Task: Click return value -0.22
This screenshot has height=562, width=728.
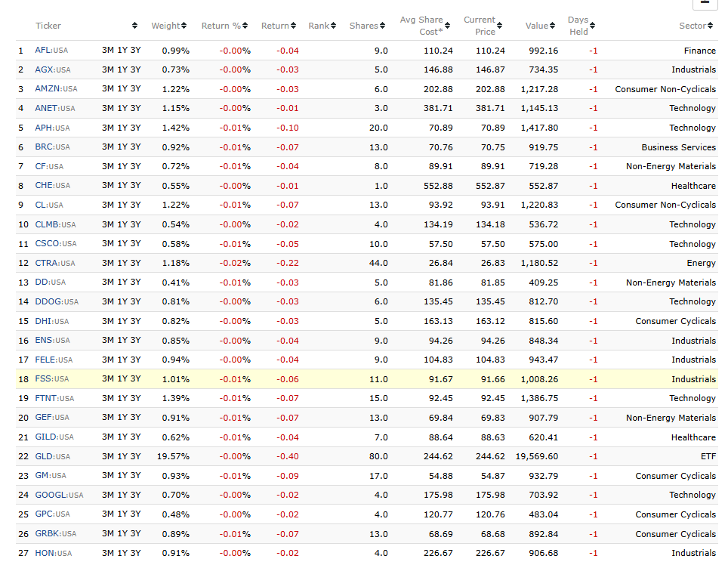Action: tap(288, 263)
